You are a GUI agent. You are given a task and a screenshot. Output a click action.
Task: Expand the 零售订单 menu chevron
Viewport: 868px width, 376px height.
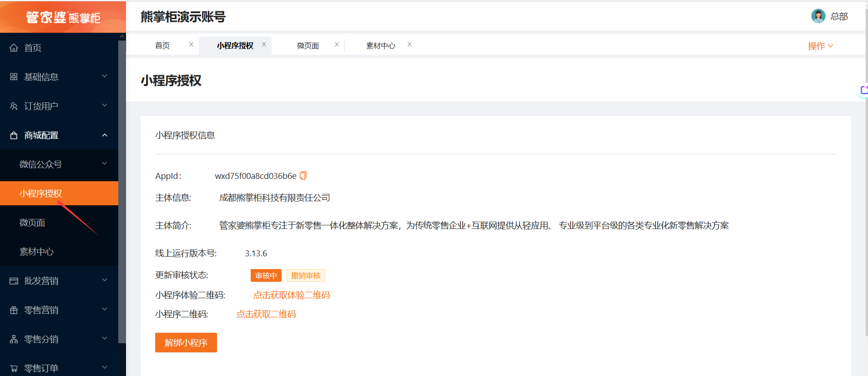pos(105,367)
